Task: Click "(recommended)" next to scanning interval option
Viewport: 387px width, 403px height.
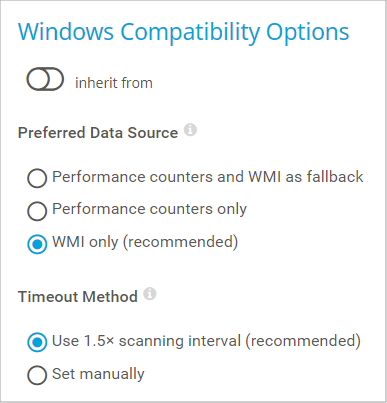Action: tap(303, 341)
